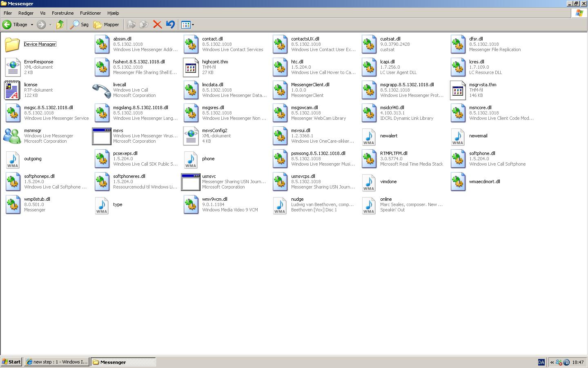The width and height of the screenshot is (588, 368).
Task: Select the msvs application icon
Action: [101, 136]
